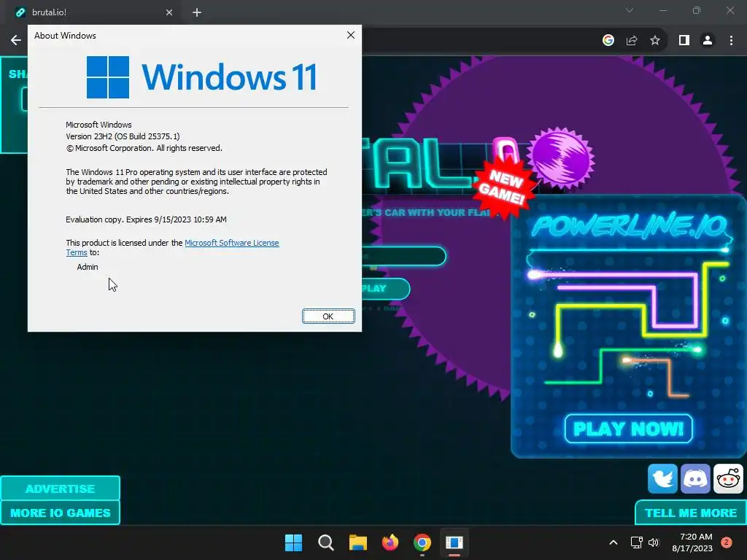The height and width of the screenshot is (560, 747).
Task: Close the About Windows dialog
Action: tap(351, 35)
